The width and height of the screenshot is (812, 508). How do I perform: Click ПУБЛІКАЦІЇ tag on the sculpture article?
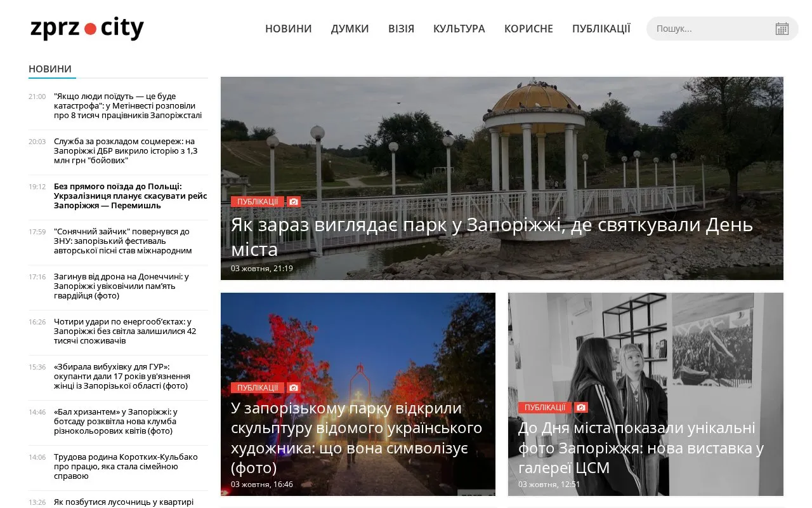pyautogui.click(x=258, y=387)
